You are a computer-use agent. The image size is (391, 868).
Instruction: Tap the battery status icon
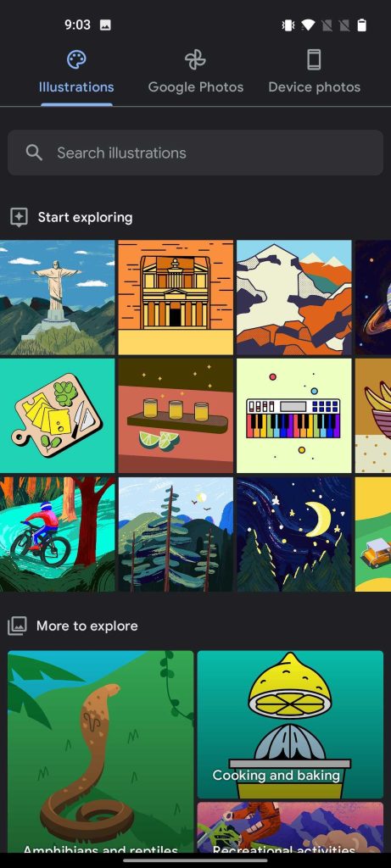(x=361, y=25)
